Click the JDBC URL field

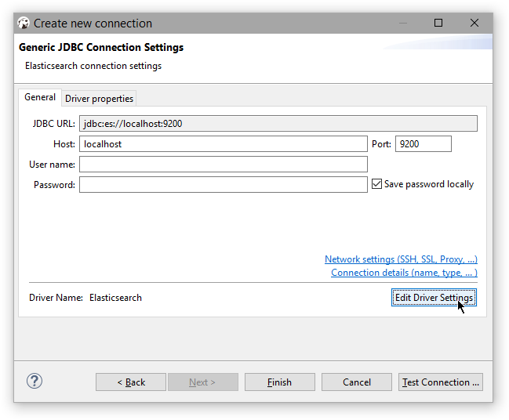(x=278, y=124)
